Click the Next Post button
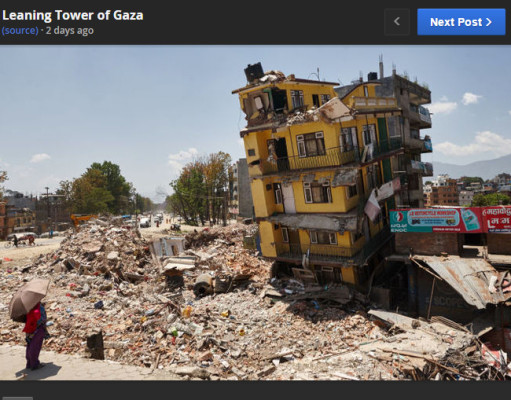Screen dimensions: 511x400 point(461,22)
